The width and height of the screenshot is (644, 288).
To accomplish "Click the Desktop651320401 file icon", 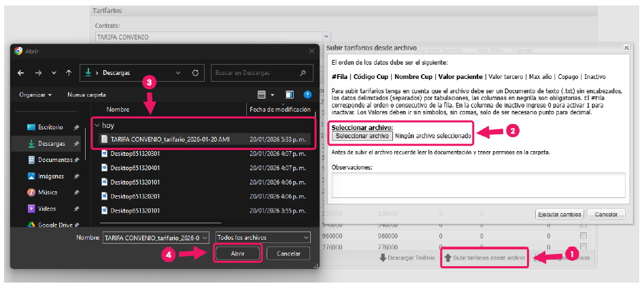I will tap(104, 168).
